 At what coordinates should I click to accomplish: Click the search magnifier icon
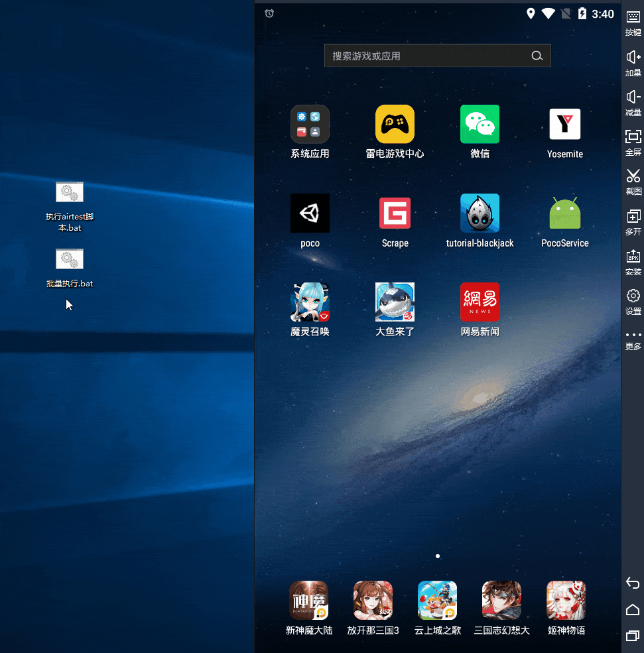coord(537,56)
